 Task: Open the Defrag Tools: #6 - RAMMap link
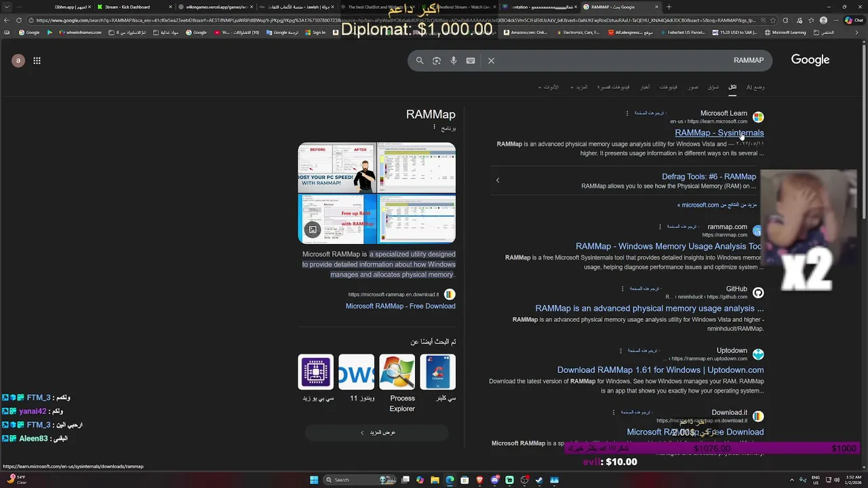pos(709,176)
